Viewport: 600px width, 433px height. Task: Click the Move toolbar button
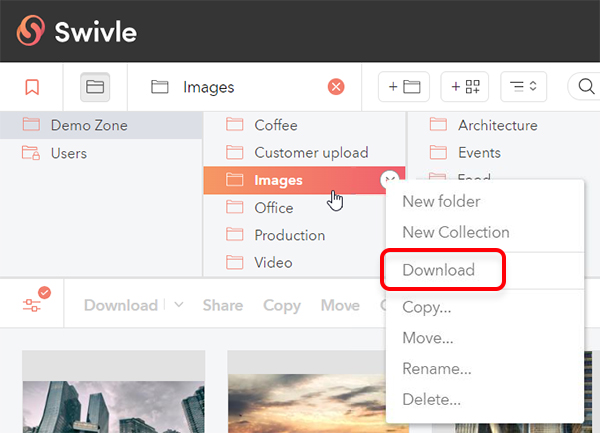[x=340, y=305]
